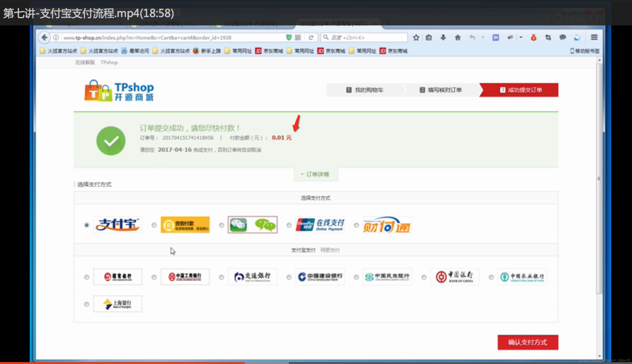Click the 支付宝 logo image
This screenshot has width=632, height=364.
[x=118, y=224]
